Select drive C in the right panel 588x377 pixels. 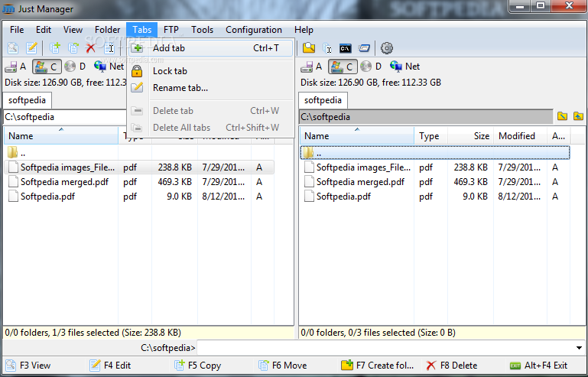coord(343,67)
